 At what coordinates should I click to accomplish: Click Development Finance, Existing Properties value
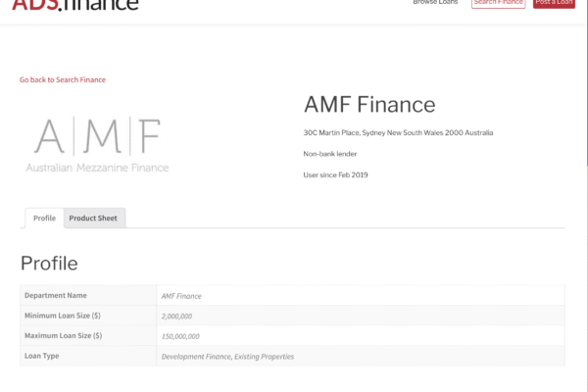point(227,357)
